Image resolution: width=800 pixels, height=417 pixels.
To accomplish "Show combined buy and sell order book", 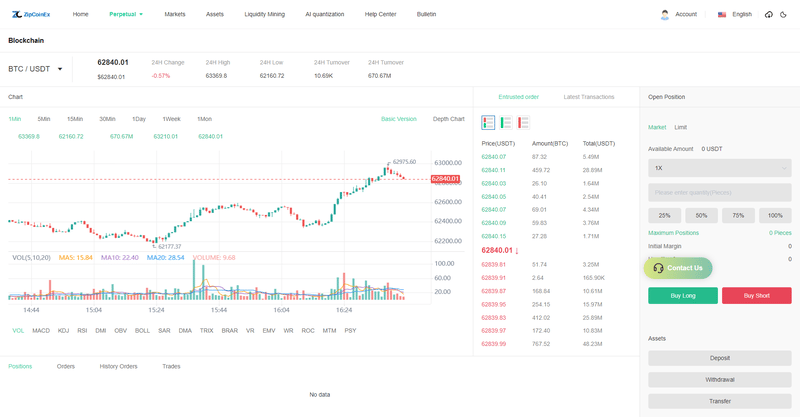I will tap(488, 122).
